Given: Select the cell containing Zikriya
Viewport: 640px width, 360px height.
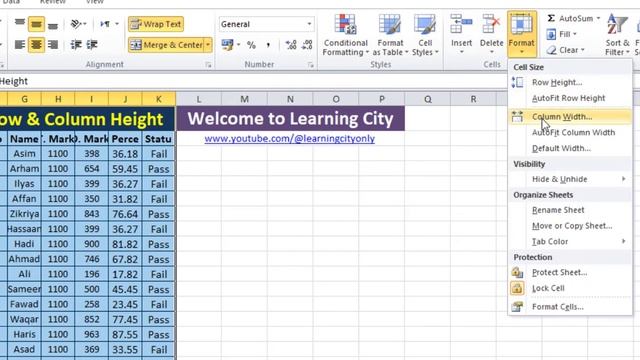Looking at the screenshot, I should click(24, 214).
